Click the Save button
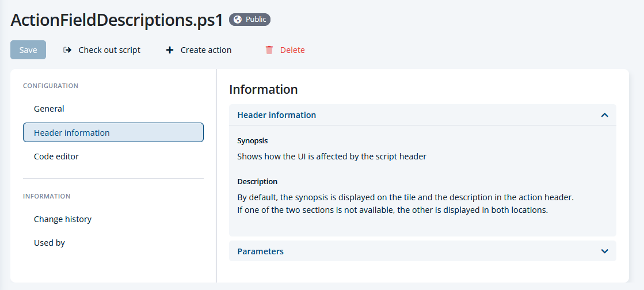Viewport: 644px width, 290px height. (28, 49)
